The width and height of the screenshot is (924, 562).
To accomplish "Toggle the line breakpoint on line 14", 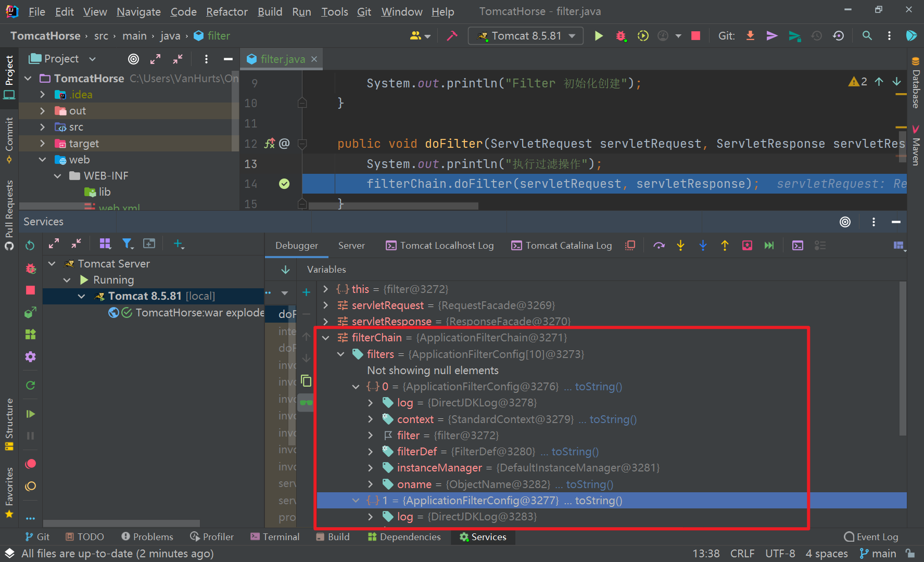I will click(x=285, y=183).
